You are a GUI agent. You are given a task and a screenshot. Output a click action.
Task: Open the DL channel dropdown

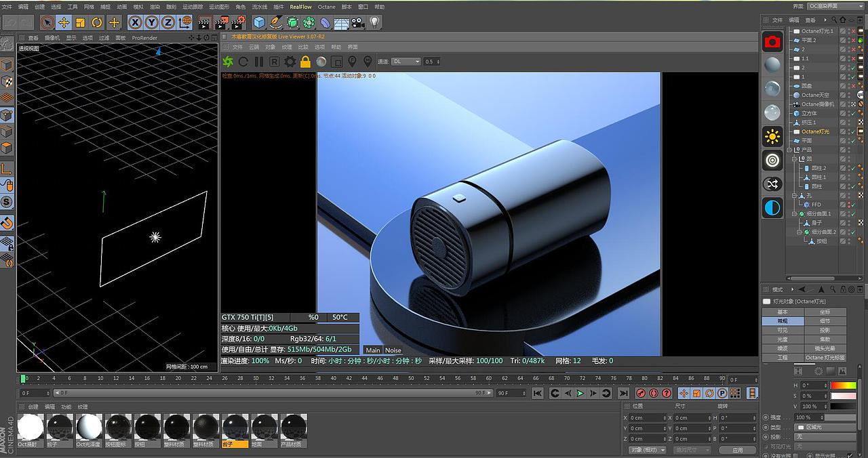coord(407,62)
